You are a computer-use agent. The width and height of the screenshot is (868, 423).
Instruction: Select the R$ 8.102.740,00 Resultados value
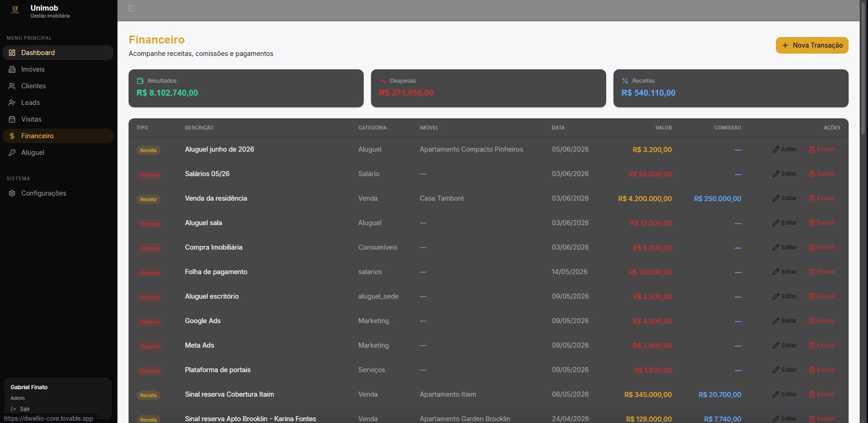167,93
